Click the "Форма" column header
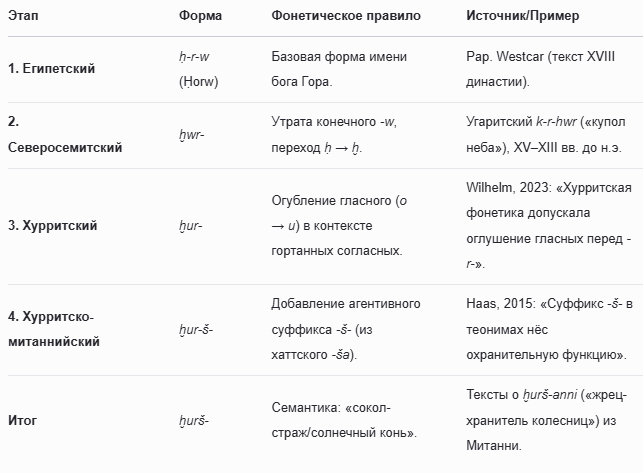Screen dimensions: 643x473 201,17
